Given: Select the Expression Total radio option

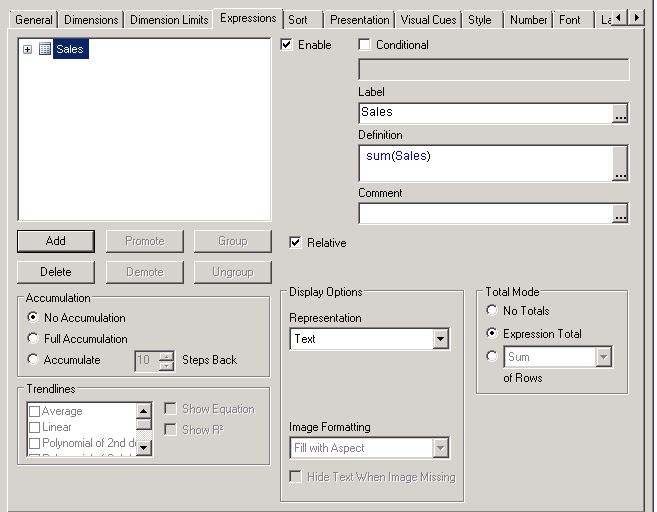Looking at the screenshot, I should coord(492,334).
